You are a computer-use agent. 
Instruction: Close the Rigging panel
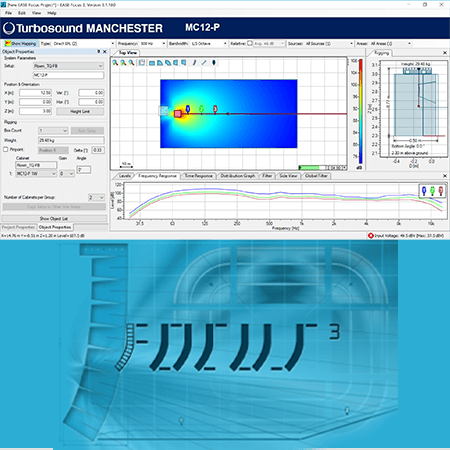(x=445, y=53)
